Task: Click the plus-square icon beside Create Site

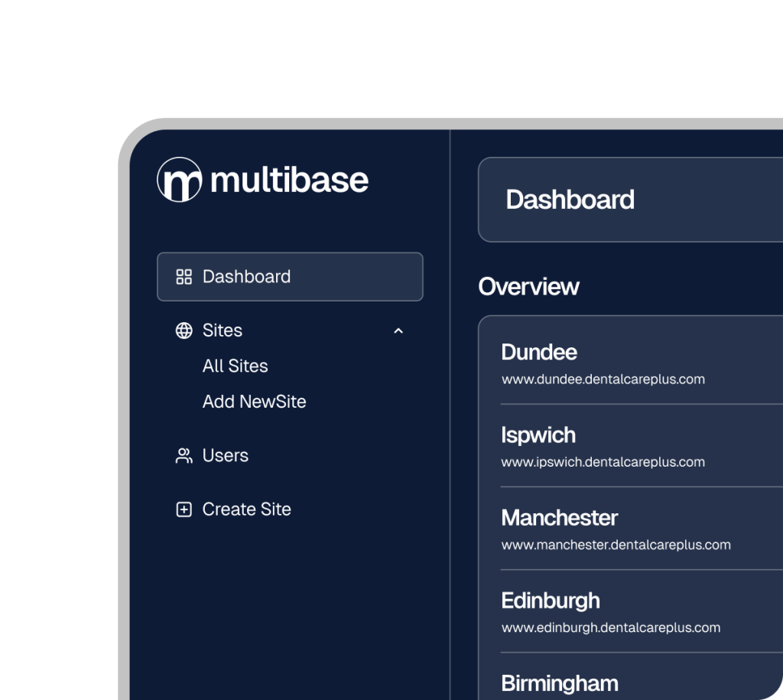Action: 184,510
